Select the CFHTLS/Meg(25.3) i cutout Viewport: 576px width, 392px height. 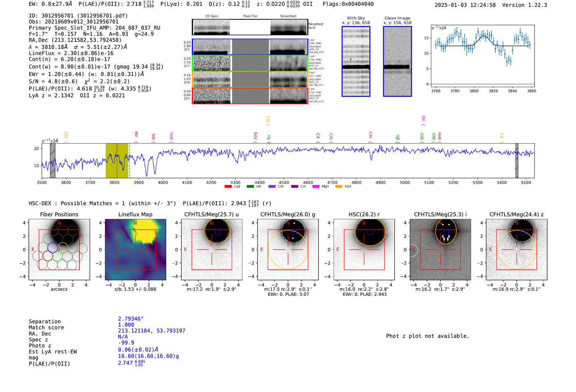(x=440, y=250)
